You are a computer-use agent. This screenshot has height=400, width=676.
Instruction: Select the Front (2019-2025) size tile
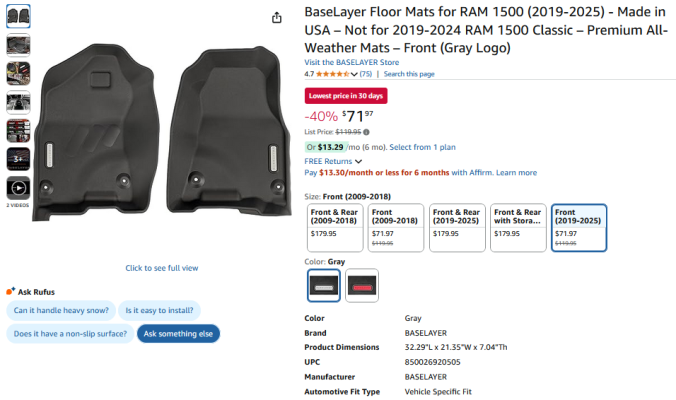[579, 228]
